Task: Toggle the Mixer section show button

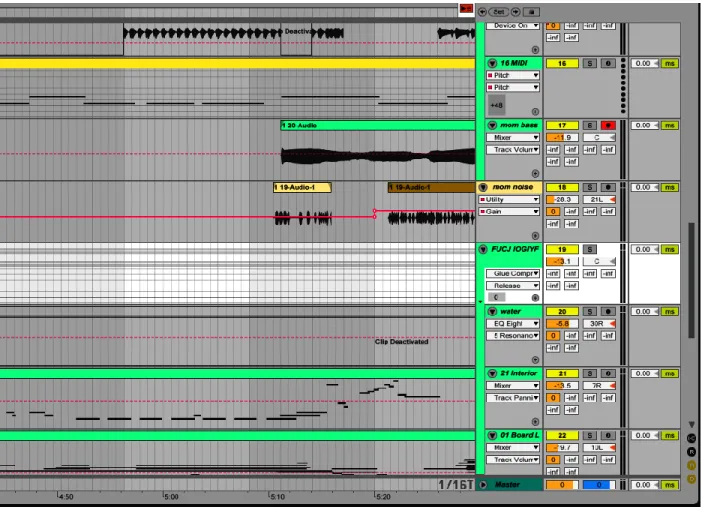Action: [691, 466]
